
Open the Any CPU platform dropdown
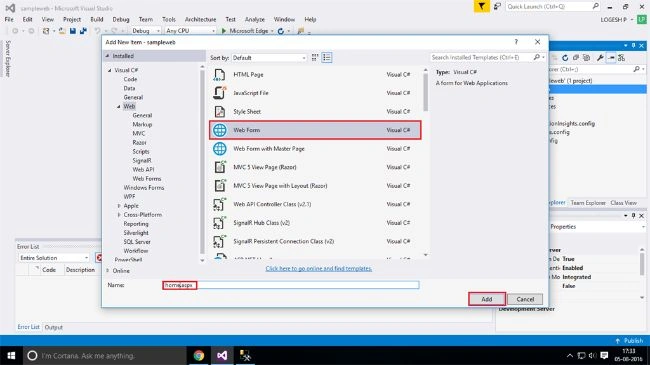(190, 31)
